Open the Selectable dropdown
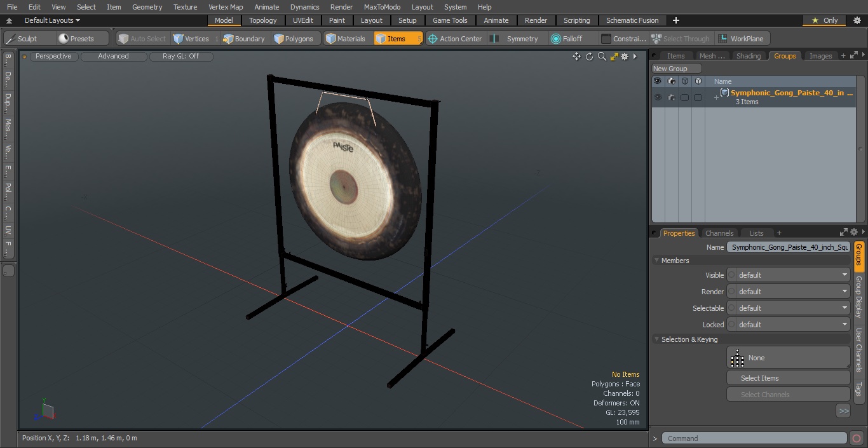Image resolution: width=868 pixels, height=448 pixels. [788, 308]
